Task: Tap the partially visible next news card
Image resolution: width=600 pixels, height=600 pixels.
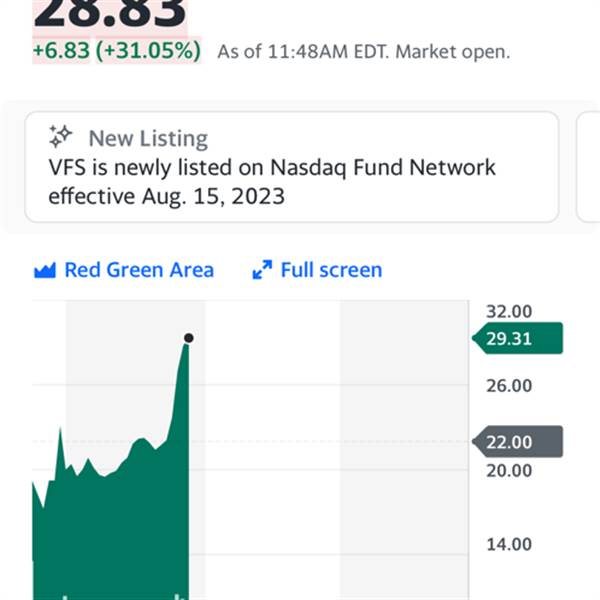Action: (588, 166)
